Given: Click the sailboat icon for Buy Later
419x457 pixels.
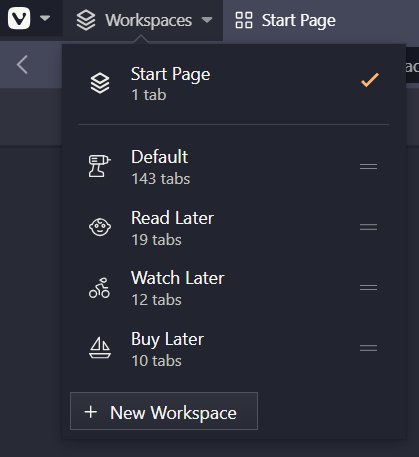Looking at the screenshot, I should click(x=100, y=348).
